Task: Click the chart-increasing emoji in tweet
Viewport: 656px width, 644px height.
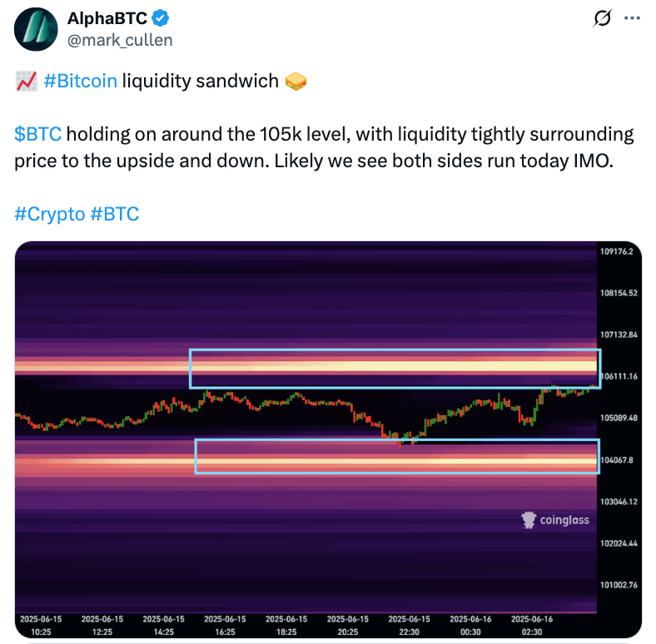Action: tap(26, 81)
